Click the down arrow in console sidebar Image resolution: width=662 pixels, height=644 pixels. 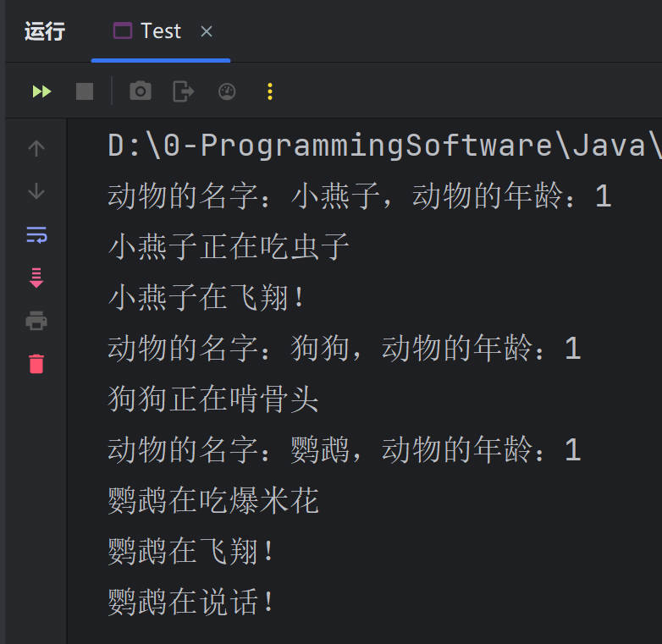(36, 192)
